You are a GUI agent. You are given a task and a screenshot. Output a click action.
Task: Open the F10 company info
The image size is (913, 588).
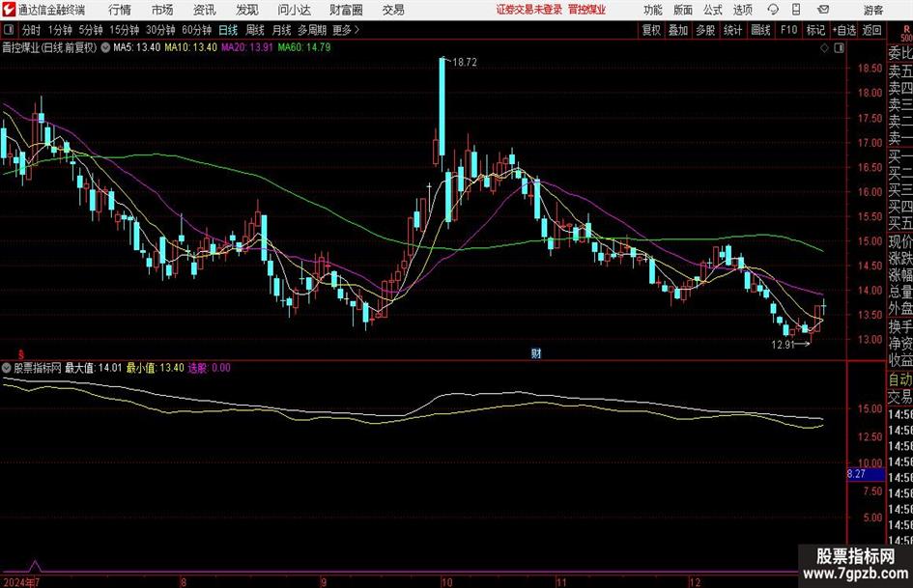(788, 30)
